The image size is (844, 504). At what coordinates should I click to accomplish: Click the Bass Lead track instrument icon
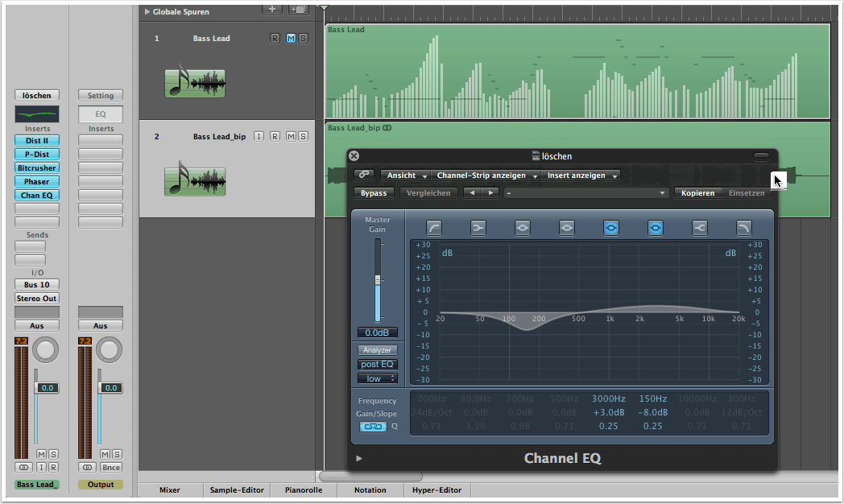[x=195, y=83]
